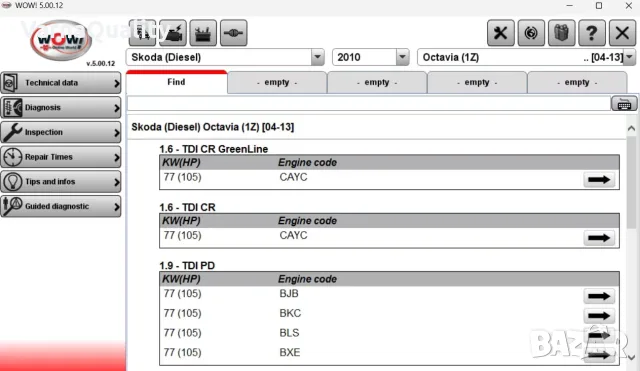Expand the 2010 year dropdown arrow
Image resolution: width=640 pixels, height=371 pixels.
point(402,57)
